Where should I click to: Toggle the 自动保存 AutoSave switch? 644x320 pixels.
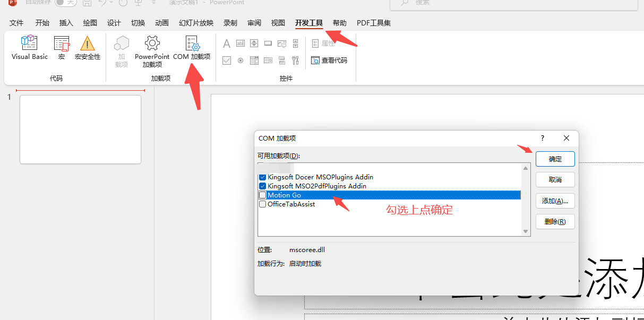tap(66, 3)
